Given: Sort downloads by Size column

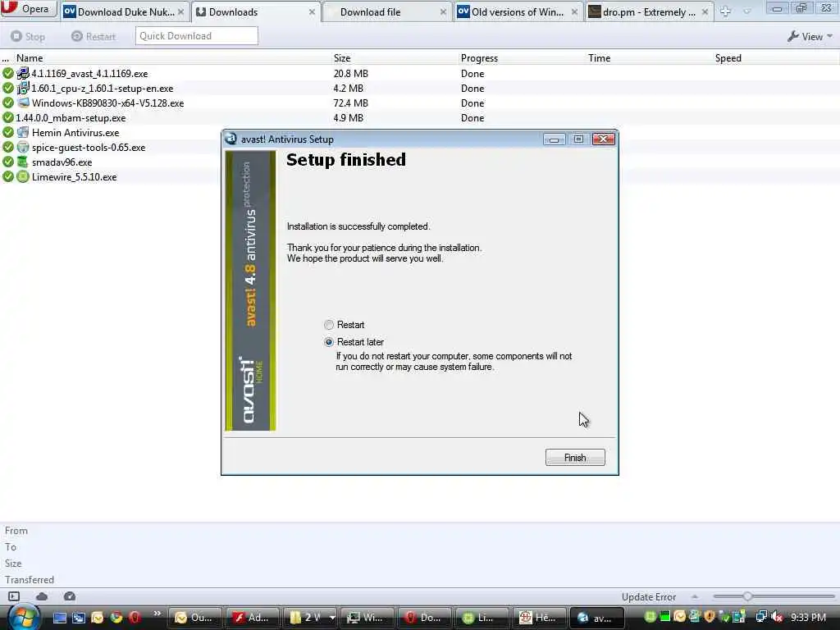Looking at the screenshot, I should pyautogui.click(x=342, y=58).
